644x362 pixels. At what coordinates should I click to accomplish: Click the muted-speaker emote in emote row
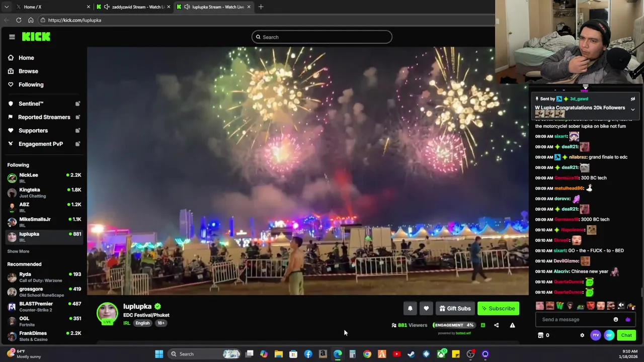click(621, 306)
